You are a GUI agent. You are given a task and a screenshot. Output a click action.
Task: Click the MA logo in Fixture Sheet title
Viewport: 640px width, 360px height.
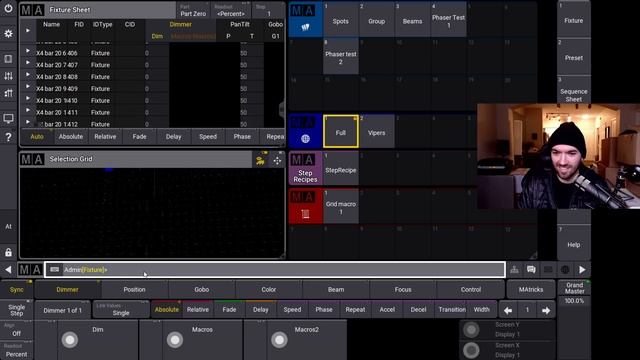coord(32,10)
